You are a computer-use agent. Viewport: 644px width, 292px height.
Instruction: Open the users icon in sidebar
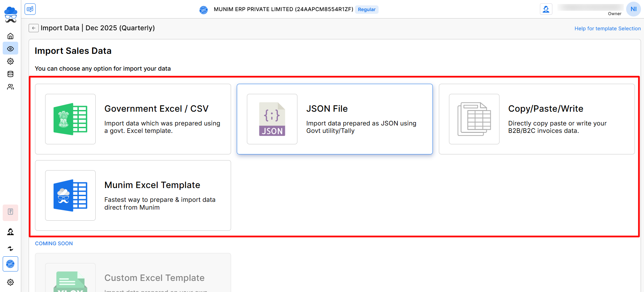10,87
